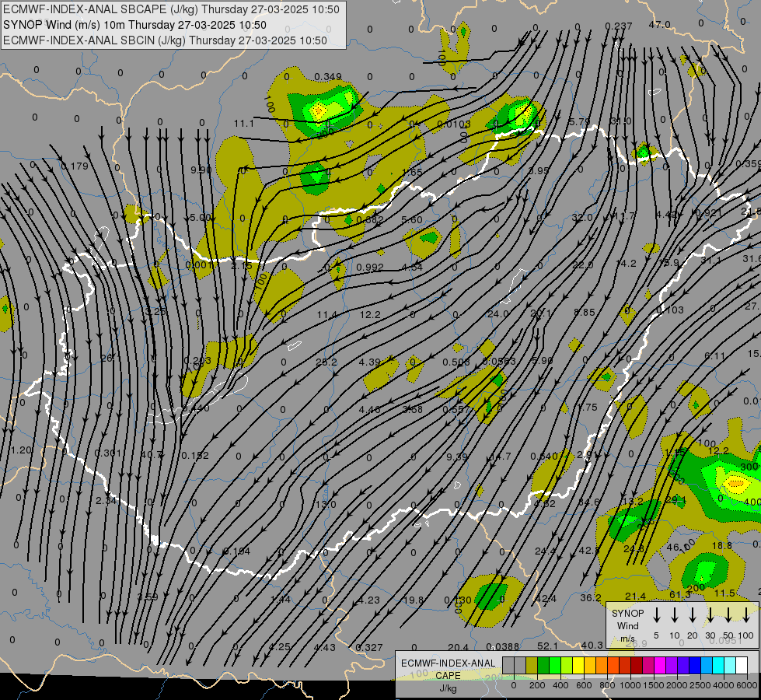Click the map value 0.237
This screenshot has height=700, width=761.
(619, 26)
